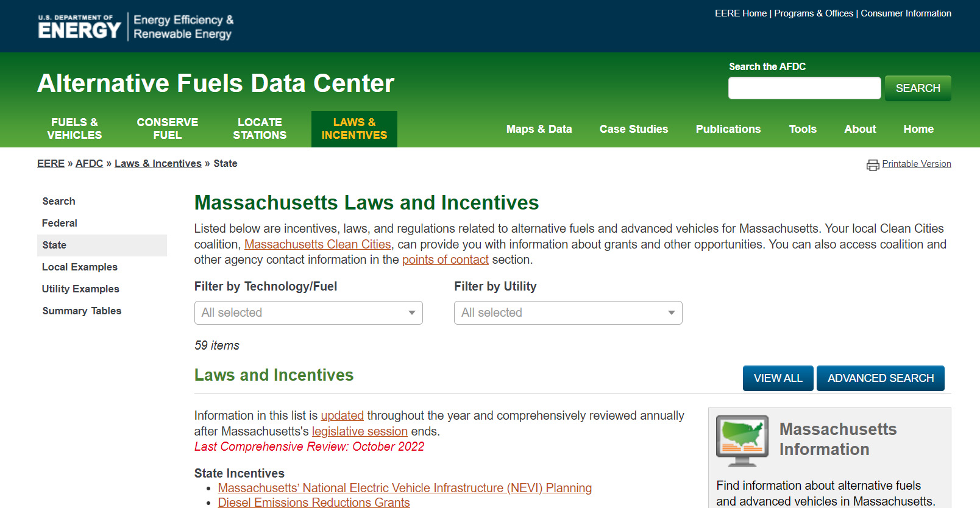Click the "Massachusetts Laws and Incentives" heading
Image resolution: width=980 pixels, height=508 pixels.
point(366,202)
